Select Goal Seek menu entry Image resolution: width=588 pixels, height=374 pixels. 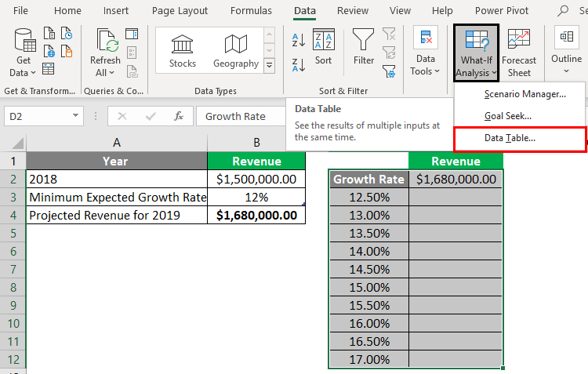508,115
